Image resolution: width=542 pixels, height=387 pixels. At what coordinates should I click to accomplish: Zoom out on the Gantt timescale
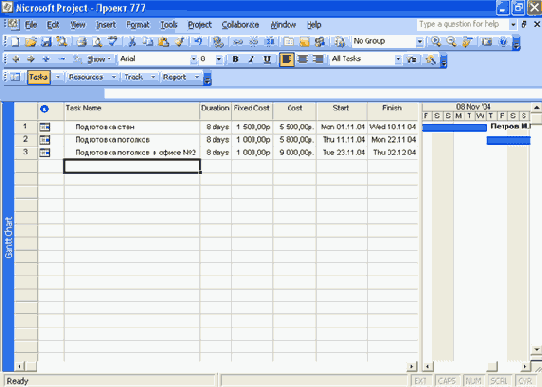click(x=451, y=42)
